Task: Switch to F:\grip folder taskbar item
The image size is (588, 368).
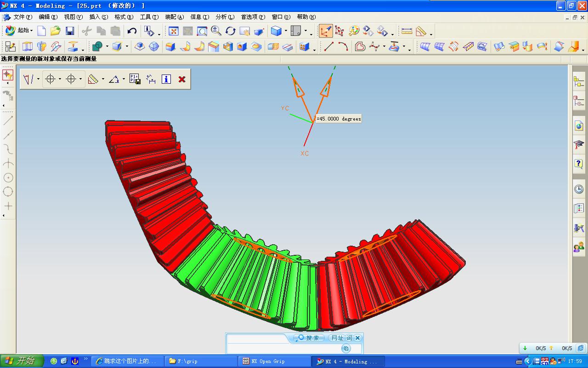Action: pos(201,361)
